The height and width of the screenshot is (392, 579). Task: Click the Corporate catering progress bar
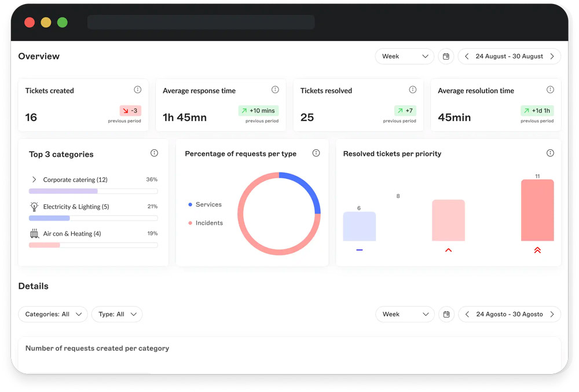pos(93,191)
